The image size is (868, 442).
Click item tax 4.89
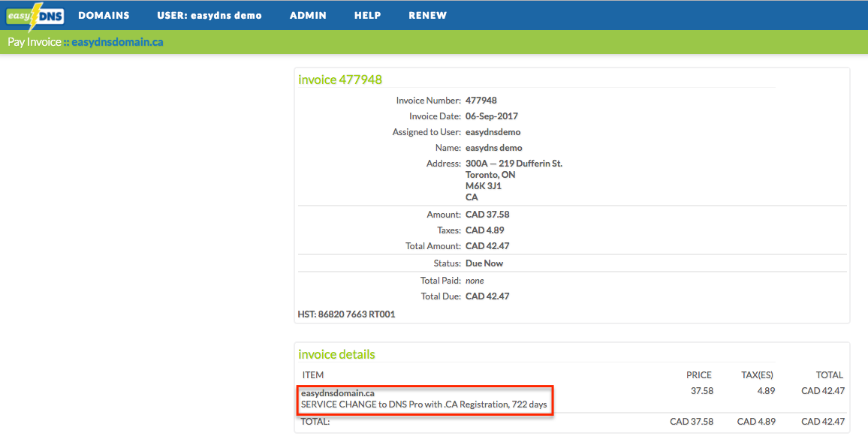click(766, 391)
